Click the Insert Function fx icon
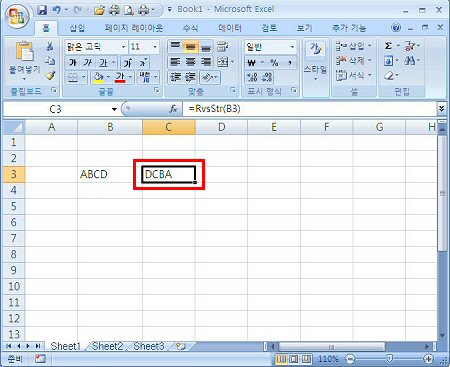Viewport: 450px width, 367px height. [x=173, y=109]
